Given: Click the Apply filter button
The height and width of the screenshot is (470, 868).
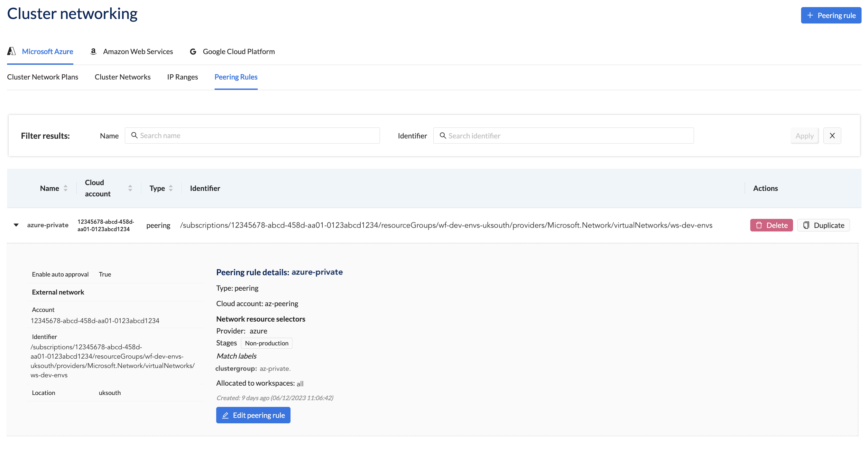Looking at the screenshot, I should [x=805, y=136].
